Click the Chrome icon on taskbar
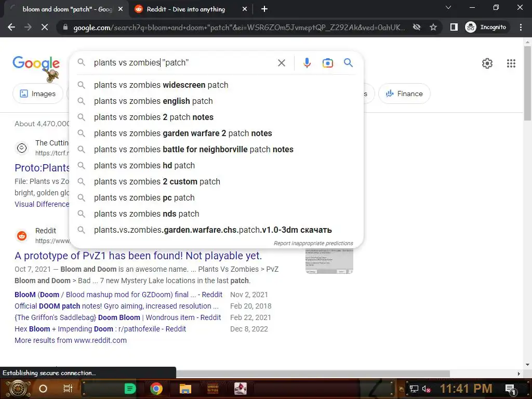This screenshot has height=399, width=532. [x=156, y=389]
